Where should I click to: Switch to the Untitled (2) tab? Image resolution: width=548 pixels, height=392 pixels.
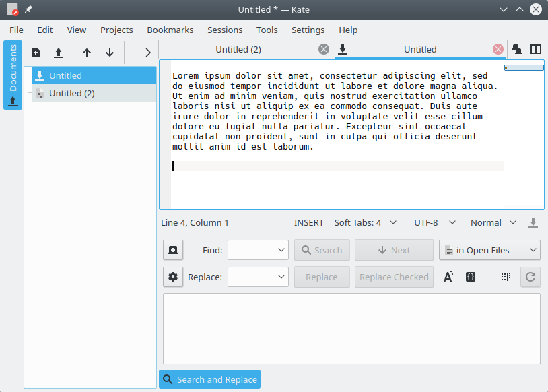click(x=238, y=49)
